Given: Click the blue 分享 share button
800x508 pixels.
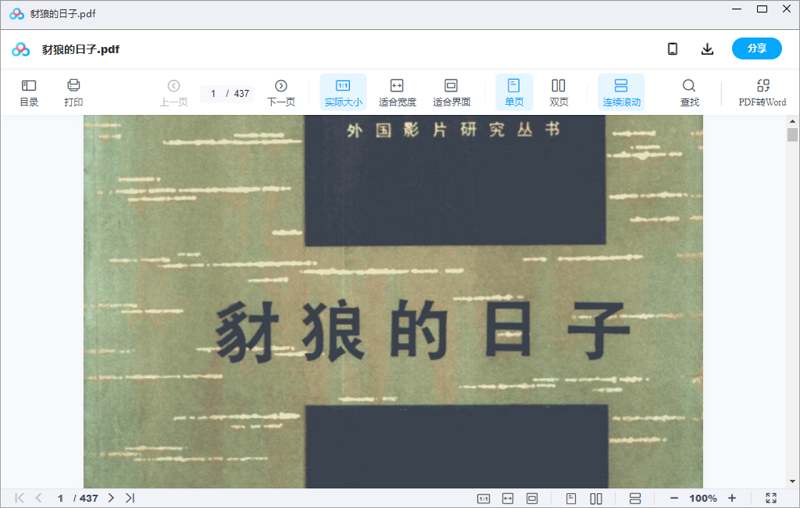Looking at the screenshot, I should click(x=756, y=49).
